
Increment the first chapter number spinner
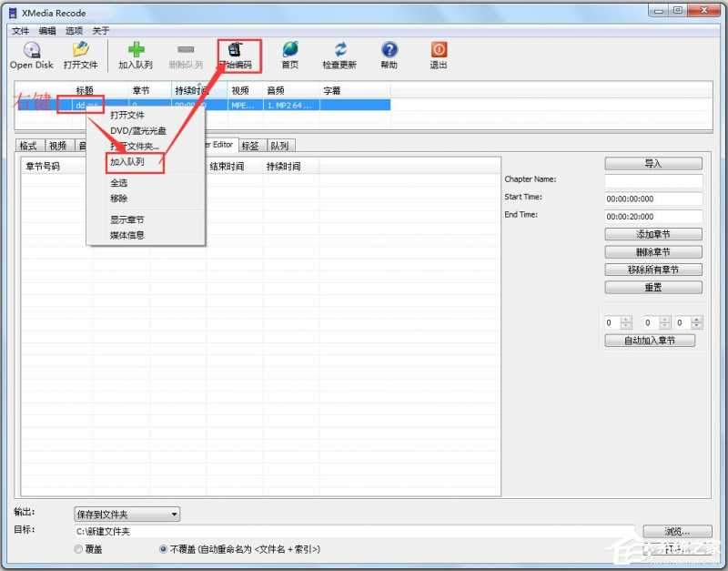click(x=623, y=319)
